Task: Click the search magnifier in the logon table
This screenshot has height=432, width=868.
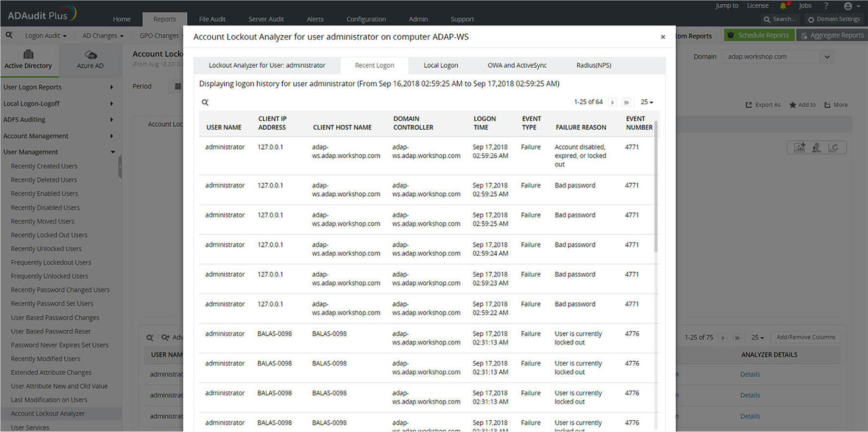Action: point(205,102)
